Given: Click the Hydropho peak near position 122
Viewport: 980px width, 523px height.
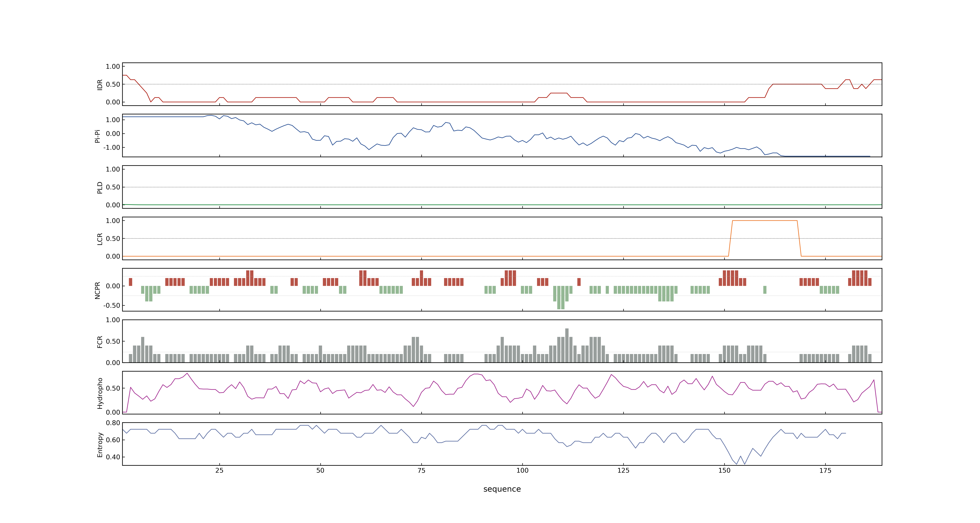Looking at the screenshot, I should (611, 375).
